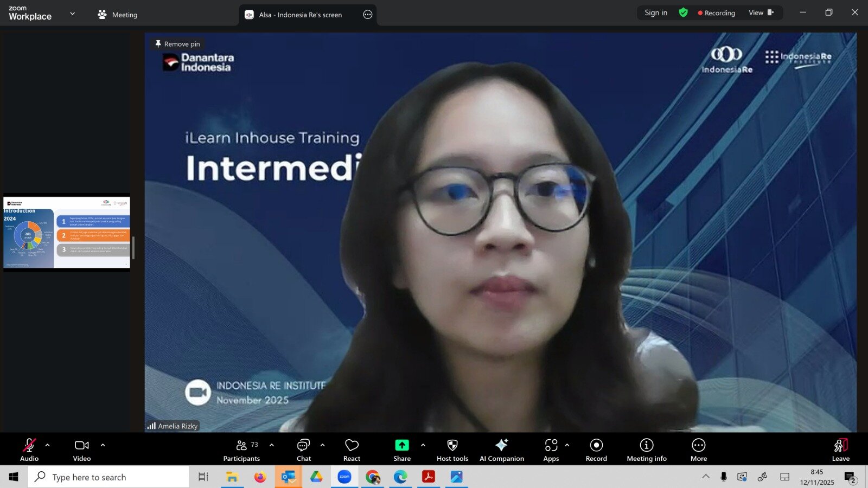This screenshot has height=488, width=868.
Task: Toggle the Video camera on or off
Action: [82, 450]
